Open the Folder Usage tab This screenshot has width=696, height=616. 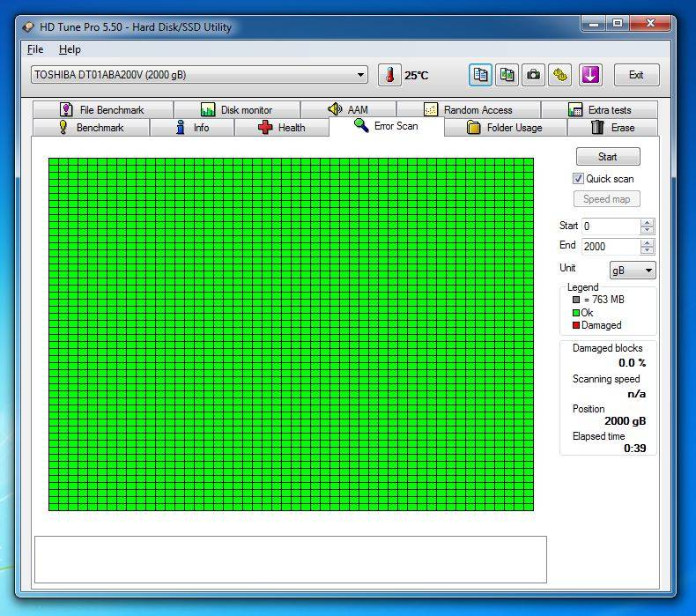point(506,128)
